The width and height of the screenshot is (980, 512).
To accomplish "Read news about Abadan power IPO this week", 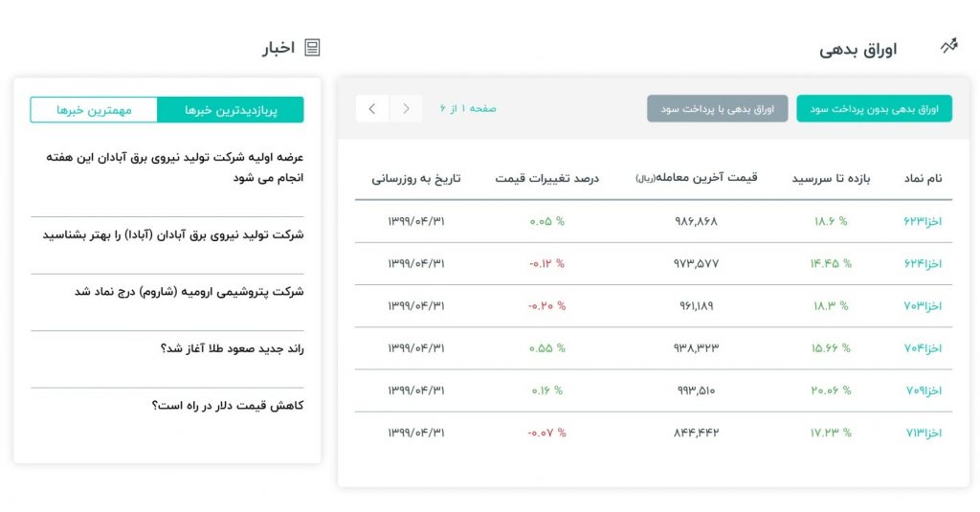I will [174, 167].
